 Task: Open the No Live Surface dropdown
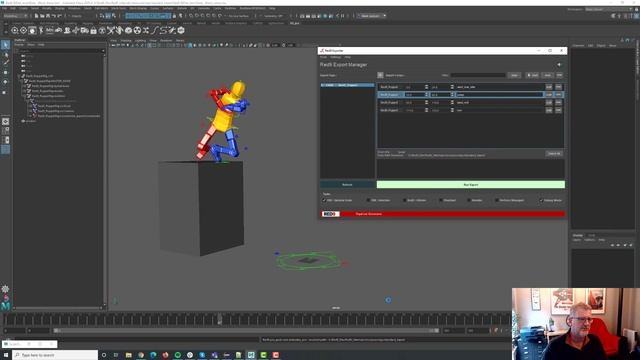tap(239, 16)
